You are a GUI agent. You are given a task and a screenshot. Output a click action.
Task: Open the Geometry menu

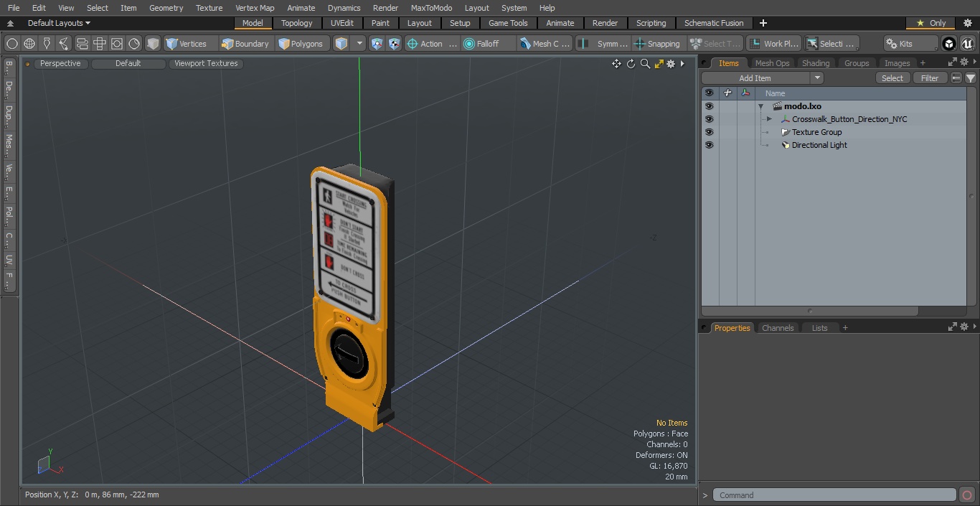166,8
